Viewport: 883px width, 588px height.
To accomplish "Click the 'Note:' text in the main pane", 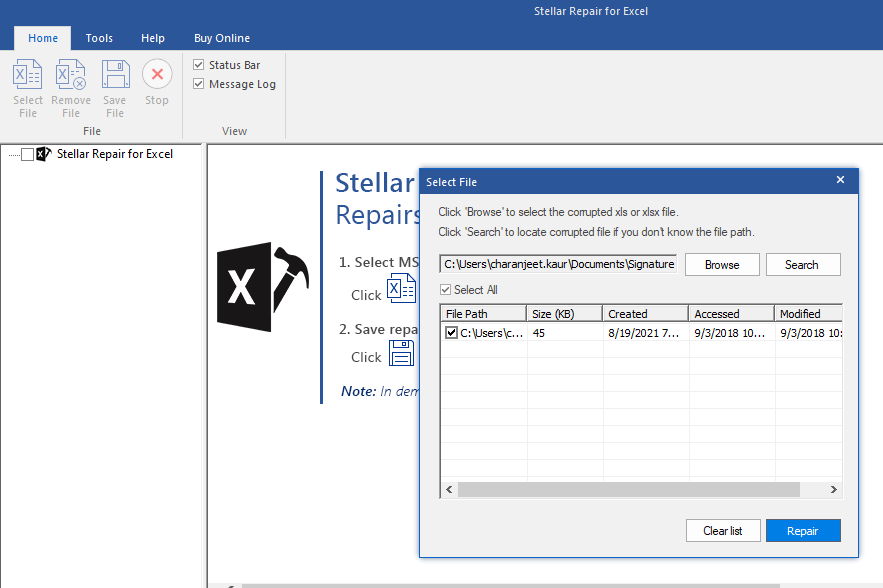I will click(359, 391).
